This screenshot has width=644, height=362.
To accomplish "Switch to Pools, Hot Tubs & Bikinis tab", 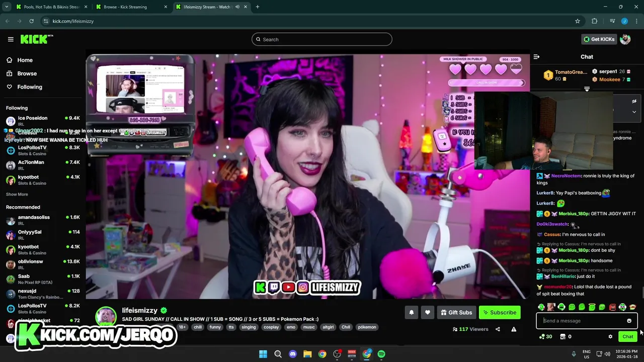I will [x=51, y=7].
